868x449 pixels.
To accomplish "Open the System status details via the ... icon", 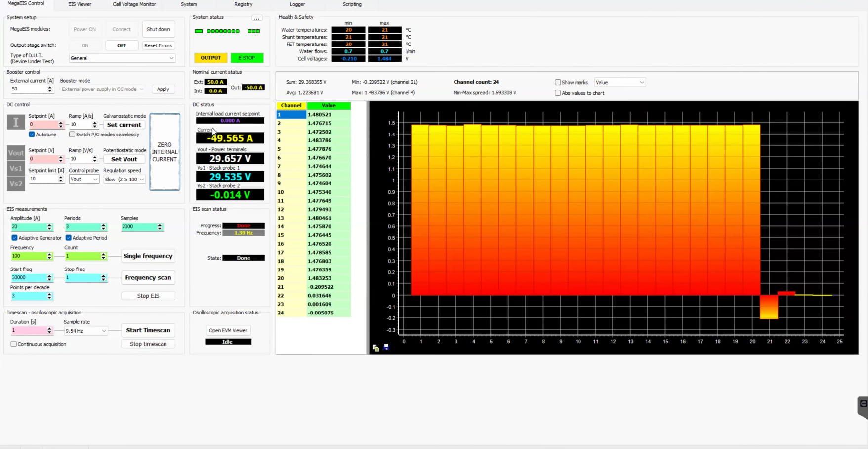I will 256,18.
